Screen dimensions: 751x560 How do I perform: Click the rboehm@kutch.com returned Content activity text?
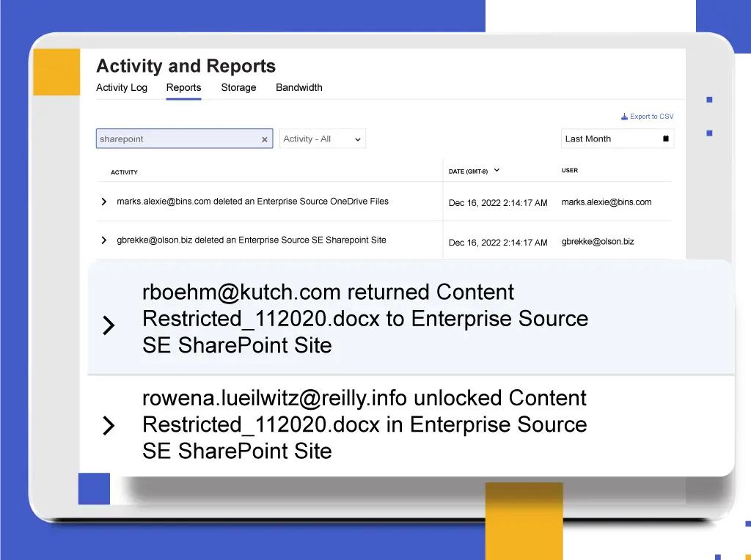[x=365, y=319]
